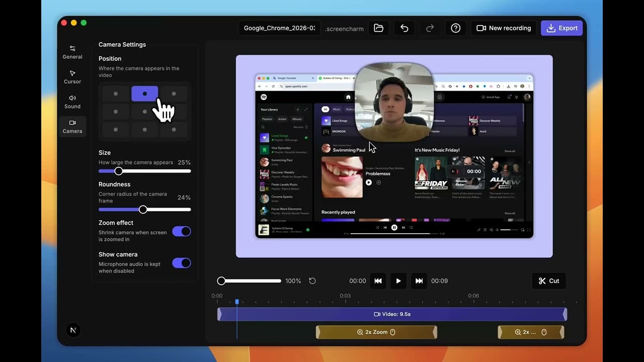Open the Cursor settings tab
Viewport: 644px width, 362px height.
(72, 77)
